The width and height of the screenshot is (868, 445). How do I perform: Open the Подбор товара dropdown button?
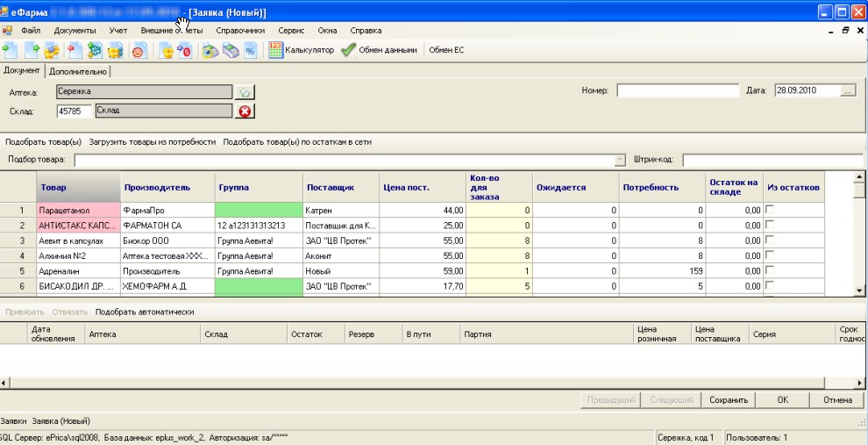(x=621, y=160)
